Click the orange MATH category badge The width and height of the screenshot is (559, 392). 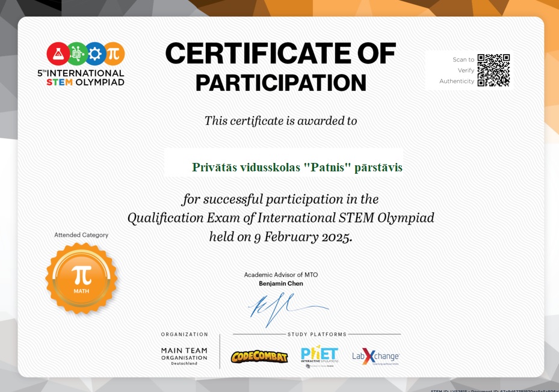click(81, 278)
